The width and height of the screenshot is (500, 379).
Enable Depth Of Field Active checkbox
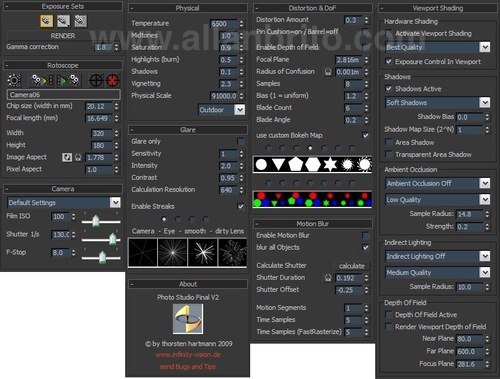point(388,315)
